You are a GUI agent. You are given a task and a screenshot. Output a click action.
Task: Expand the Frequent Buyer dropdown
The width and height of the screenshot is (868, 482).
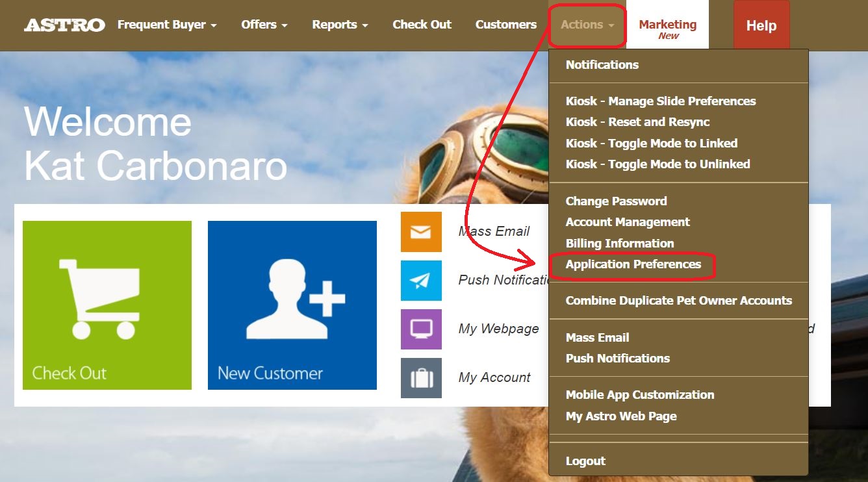coord(167,25)
